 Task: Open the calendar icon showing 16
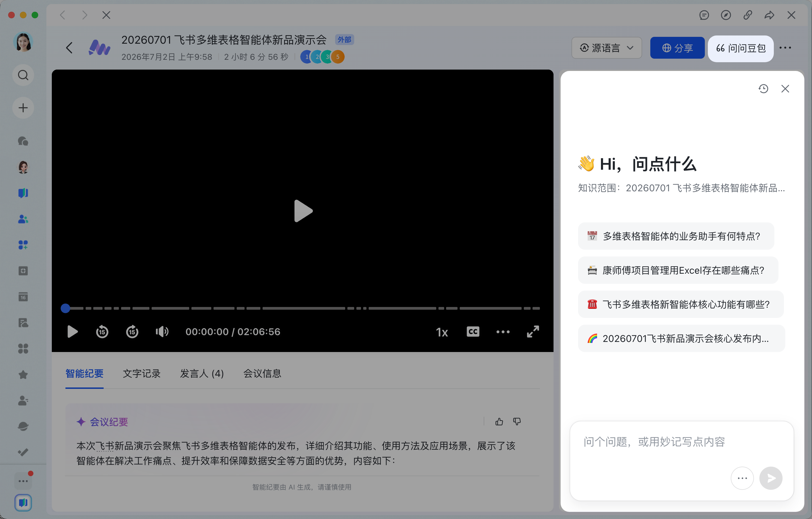[x=23, y=297]
